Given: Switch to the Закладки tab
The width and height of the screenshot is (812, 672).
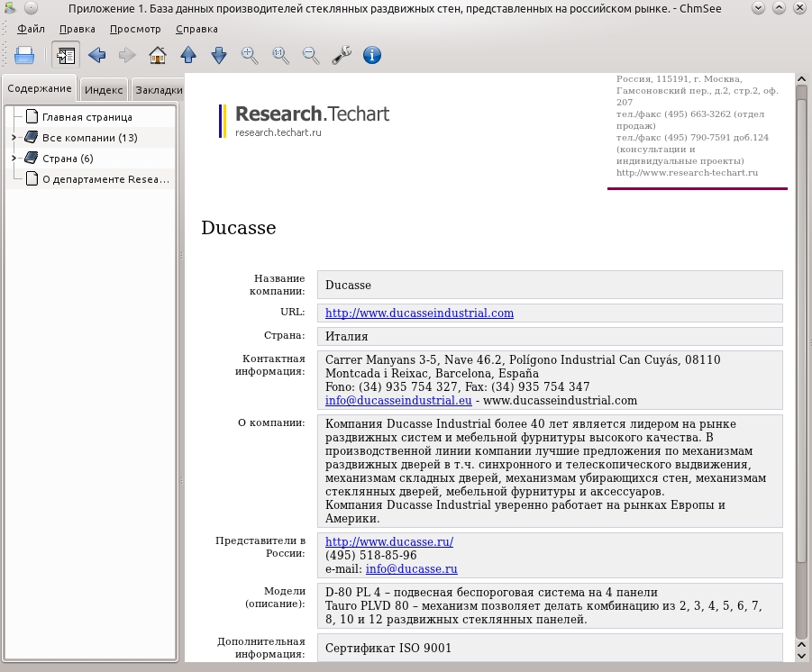Looking at the screenshot, I should click(159, 90).
